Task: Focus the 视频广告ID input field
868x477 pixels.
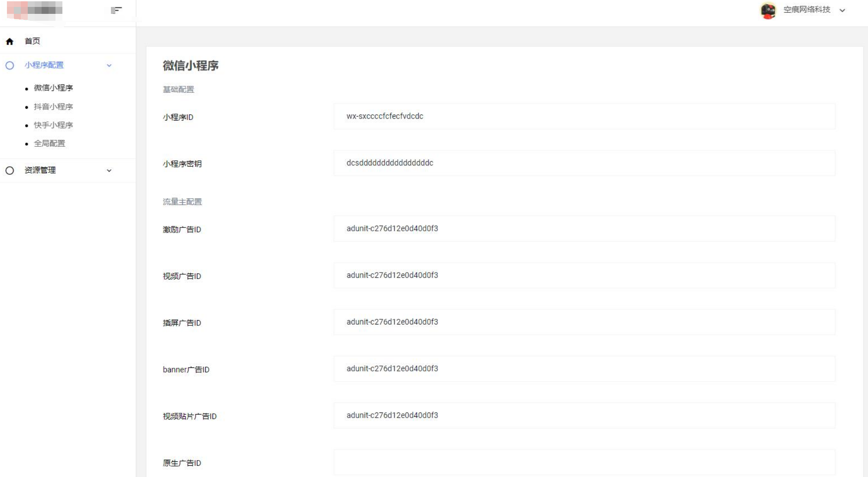Action: tap(584, 275)
